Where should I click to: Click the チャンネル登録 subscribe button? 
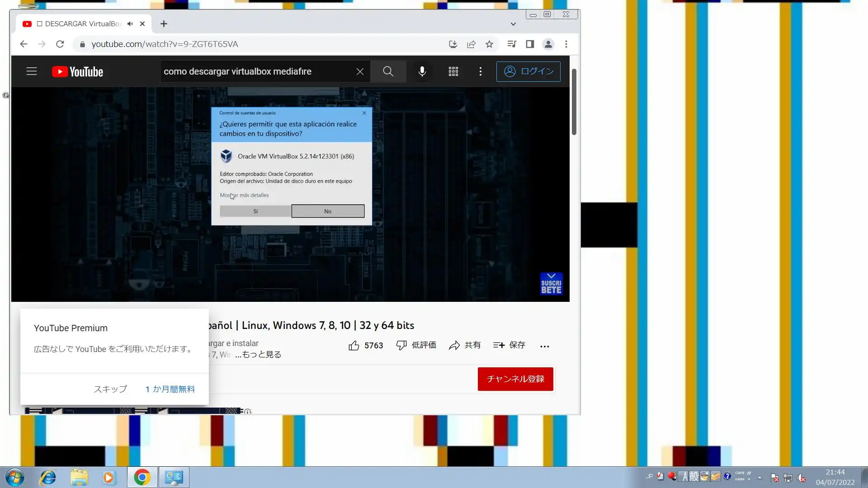[515, 379]
